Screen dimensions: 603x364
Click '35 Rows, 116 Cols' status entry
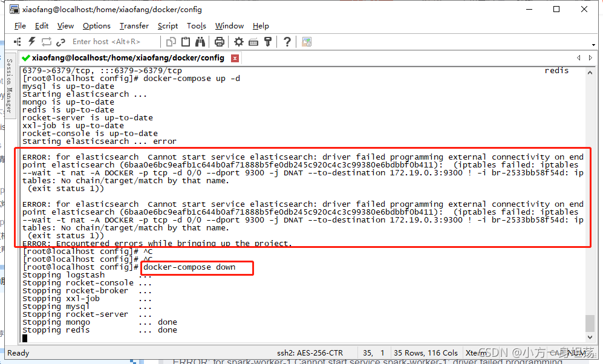coord(426,353)
